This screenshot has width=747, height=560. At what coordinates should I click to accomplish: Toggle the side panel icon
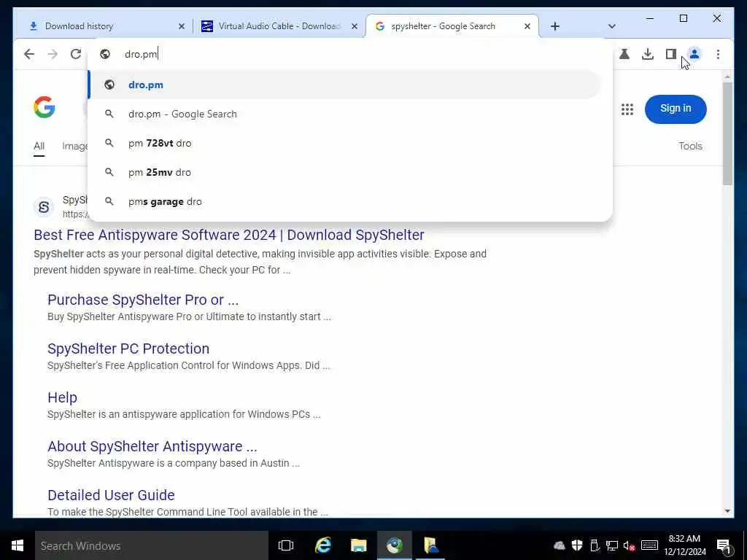tap(671, 54)
